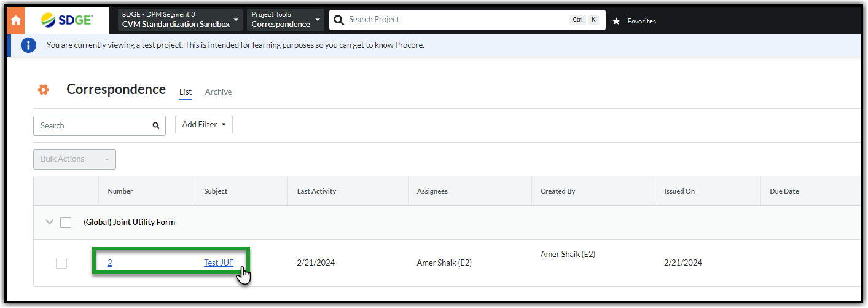Click the SDGE logo
The image size is (868, 308).
66,20
